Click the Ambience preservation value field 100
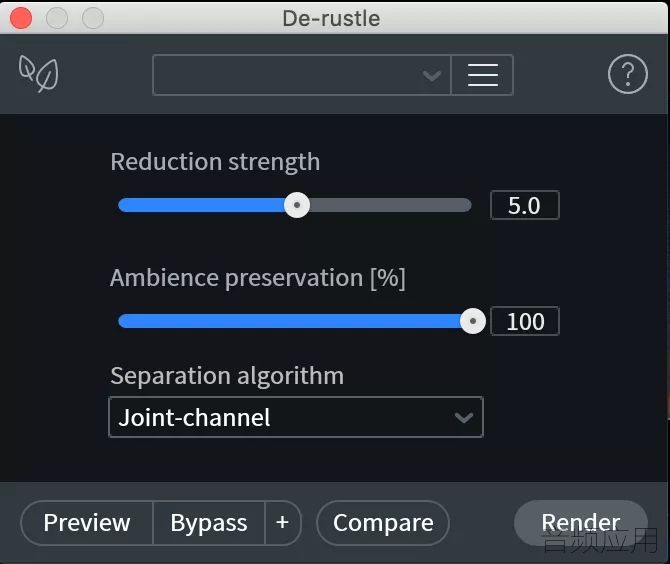 (x=525, y=321)
